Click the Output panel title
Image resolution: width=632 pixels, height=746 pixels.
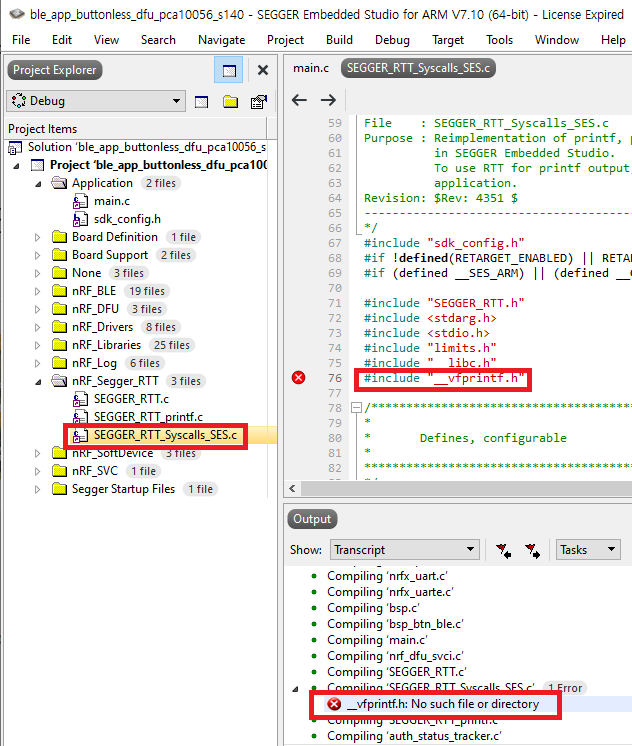tap(312, 519)
